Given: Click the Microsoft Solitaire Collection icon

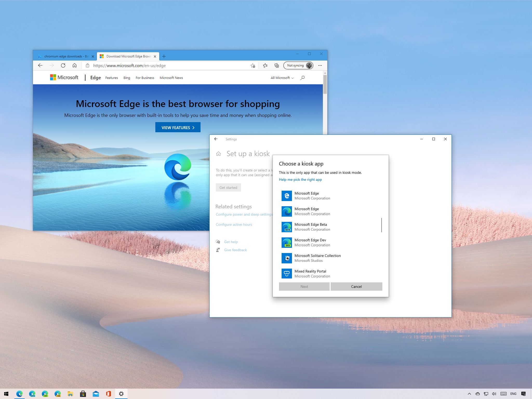Looking at the screenshot, I should (286, 258).
